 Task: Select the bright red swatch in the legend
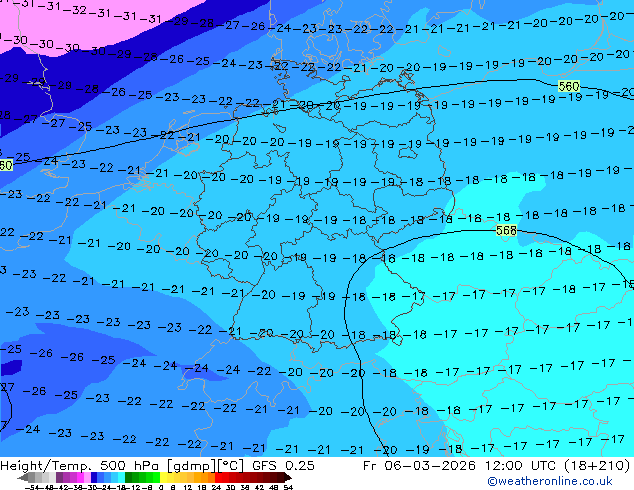click(x=218, y=477)
